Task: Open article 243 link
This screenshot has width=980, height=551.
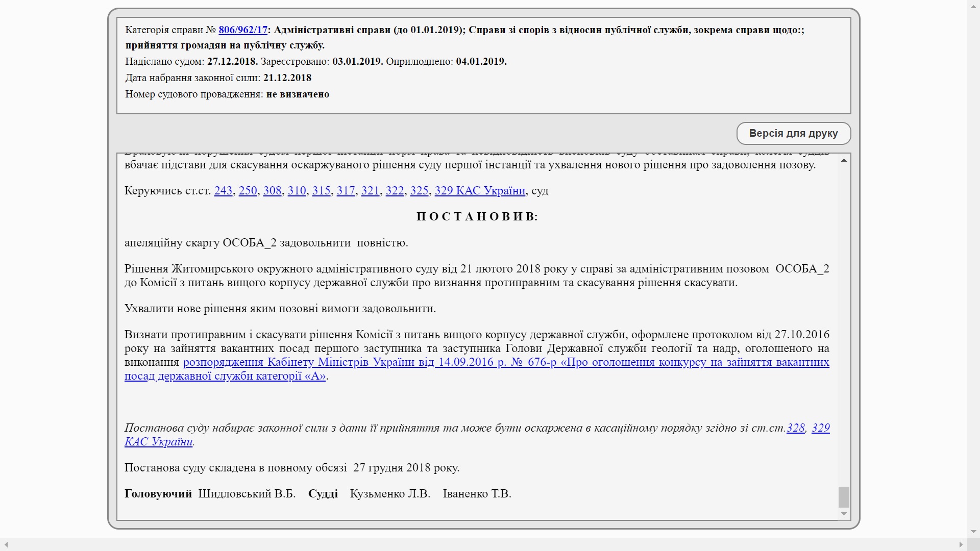Action: (223, 190)
